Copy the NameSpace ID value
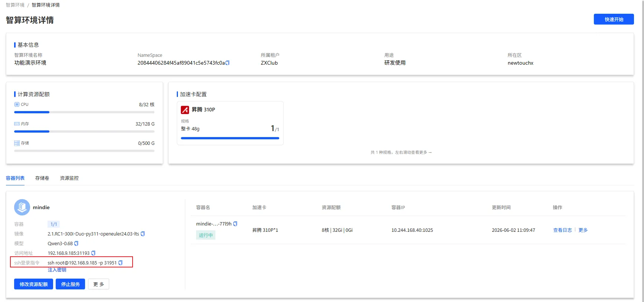Screen dimensions: 644x302 (x=227, y=63)
